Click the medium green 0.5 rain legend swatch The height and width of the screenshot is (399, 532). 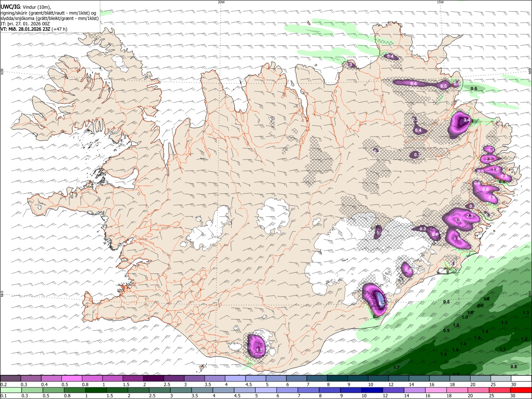point(54,390)
